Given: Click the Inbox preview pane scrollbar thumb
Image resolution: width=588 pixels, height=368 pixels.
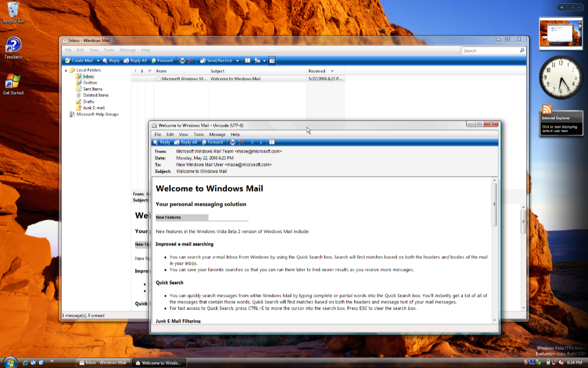Looking at the screenshot, I should pyautogui.click(x=523, y=222).
